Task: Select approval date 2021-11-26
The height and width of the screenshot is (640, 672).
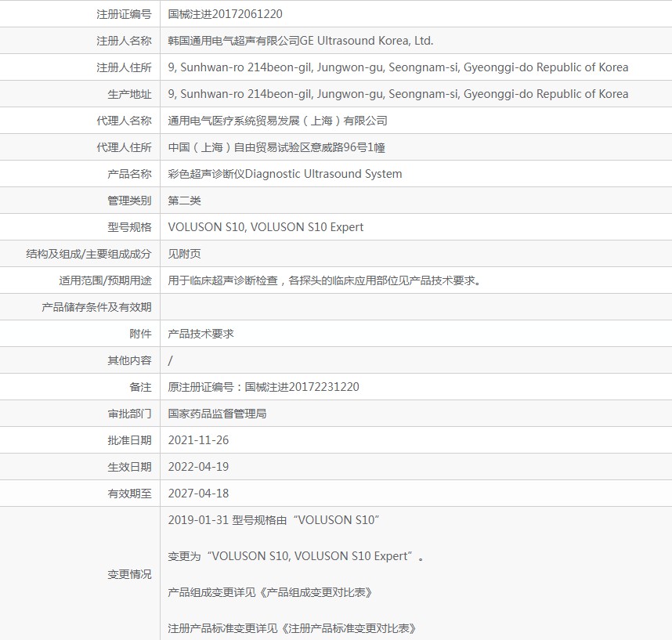Action: 198,440
